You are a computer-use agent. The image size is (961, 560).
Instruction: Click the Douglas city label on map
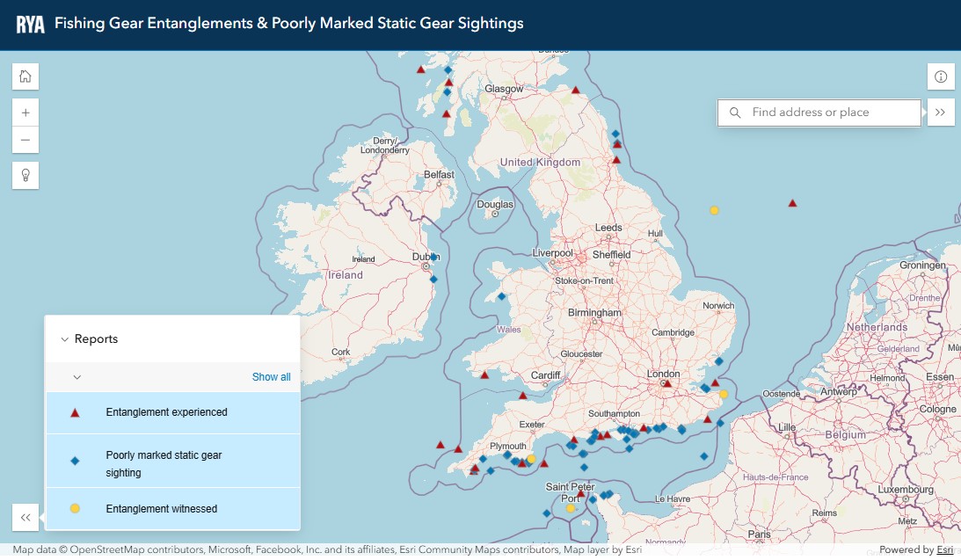coord(495,204)
